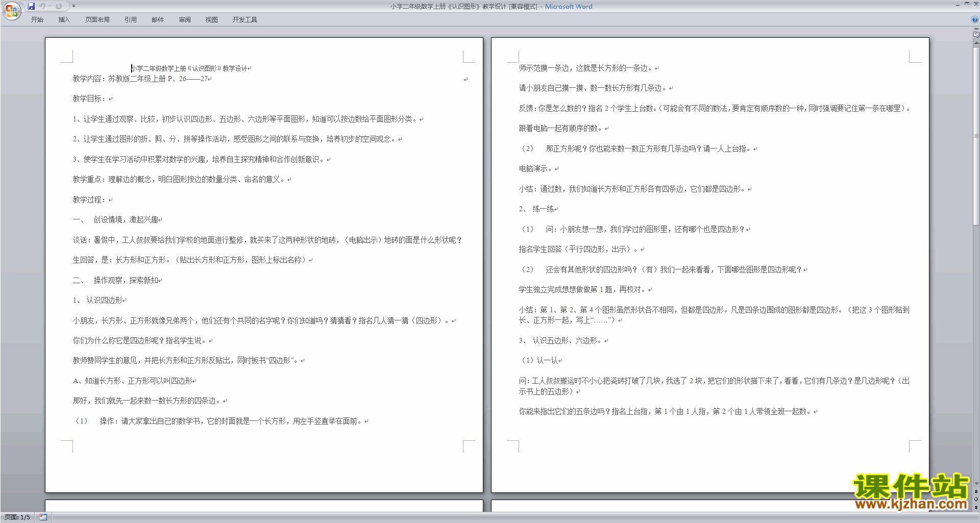Click the line 教学过程：
Screen dimensions: 980x523
[x=90, y=200]
